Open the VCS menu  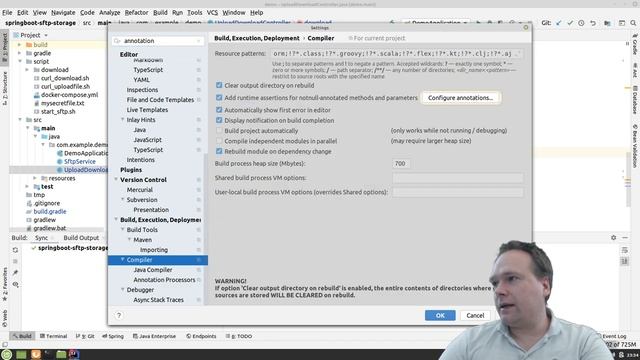tap(212, 12)
